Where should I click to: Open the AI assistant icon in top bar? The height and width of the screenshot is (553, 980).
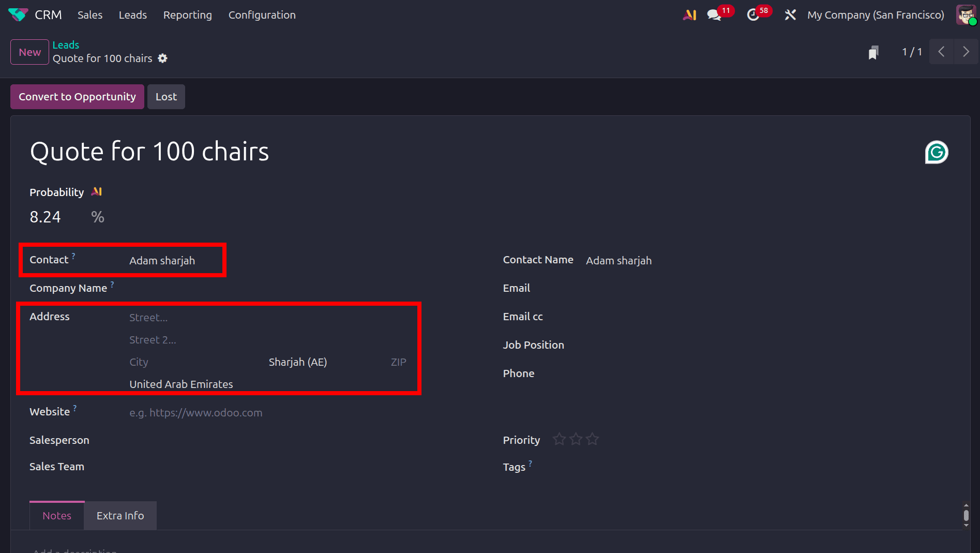[689, 15]
